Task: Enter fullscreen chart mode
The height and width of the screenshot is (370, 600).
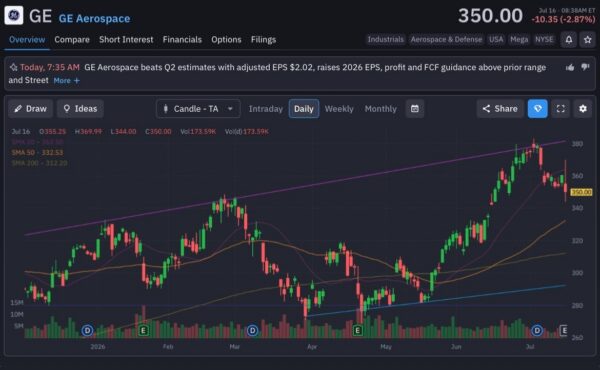Action: (x=560, y=109)
